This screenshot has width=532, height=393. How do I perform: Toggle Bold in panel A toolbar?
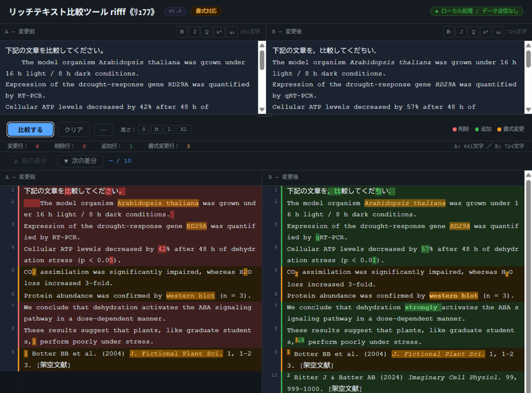(x=181, y=32)
